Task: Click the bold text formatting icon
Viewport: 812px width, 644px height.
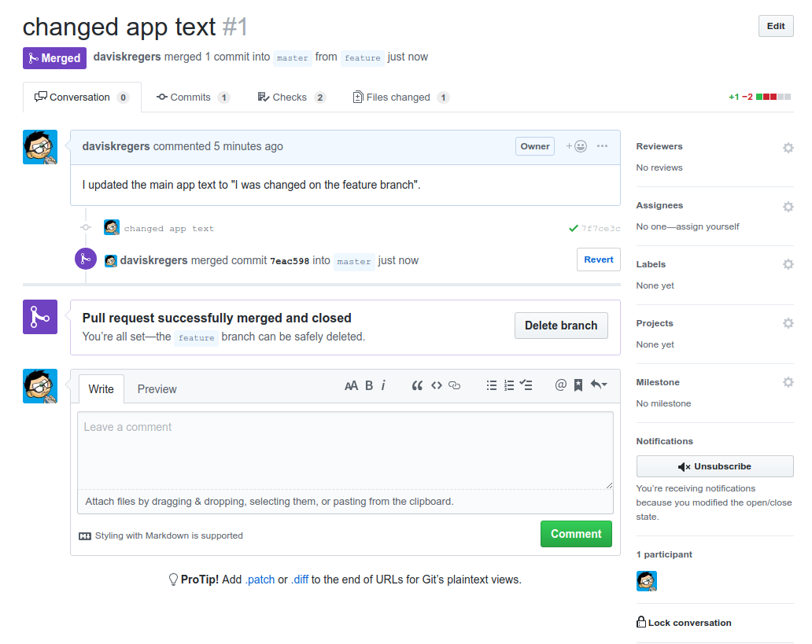Action: coord(369,385)
